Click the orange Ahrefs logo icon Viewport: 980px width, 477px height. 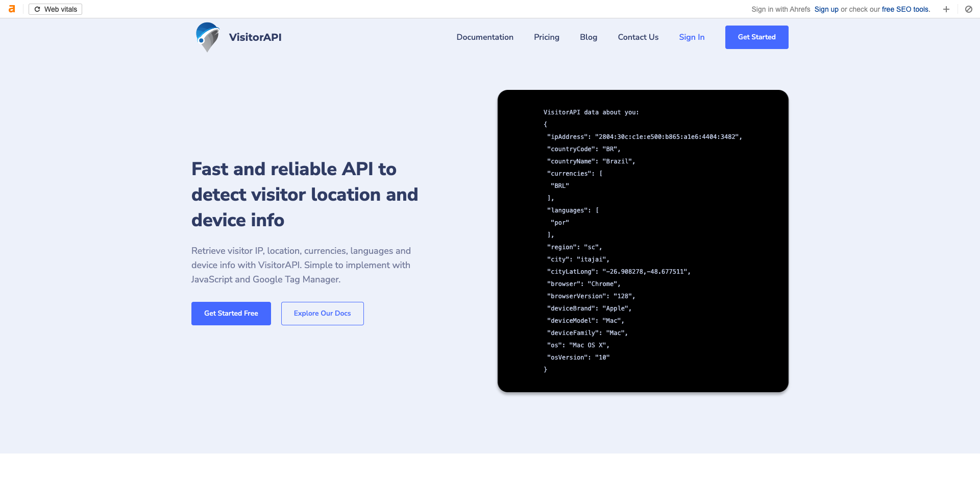pyautogui.click(x=12, y=9)
